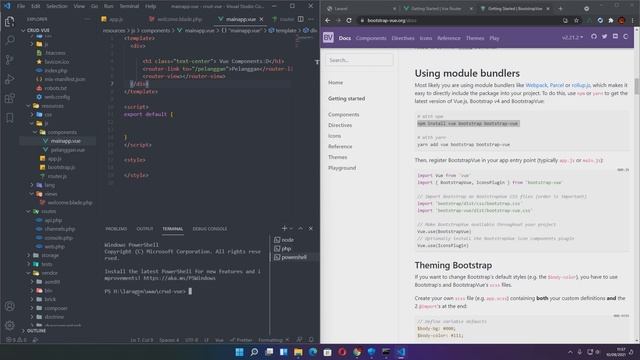The image size is (640, 360).
Task: Open the Explorer view in VS Code activity bar
Action: coord(9,21)
